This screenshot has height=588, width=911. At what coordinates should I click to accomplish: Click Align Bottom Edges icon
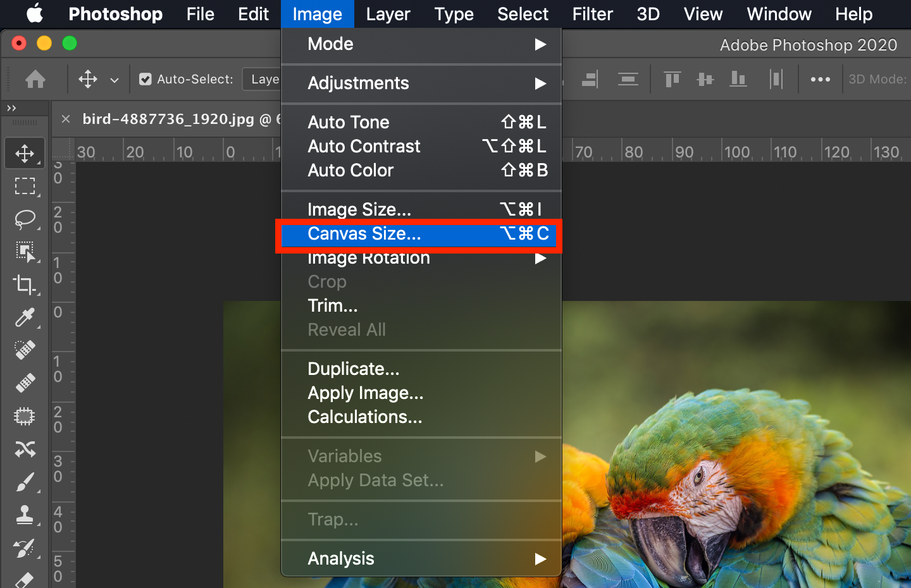tap(738, 79)
